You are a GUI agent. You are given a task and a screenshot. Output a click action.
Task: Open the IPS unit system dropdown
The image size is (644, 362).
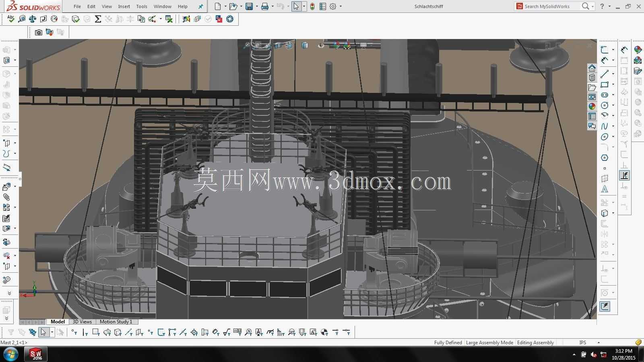pyautogui.click(x=599, y=343)
